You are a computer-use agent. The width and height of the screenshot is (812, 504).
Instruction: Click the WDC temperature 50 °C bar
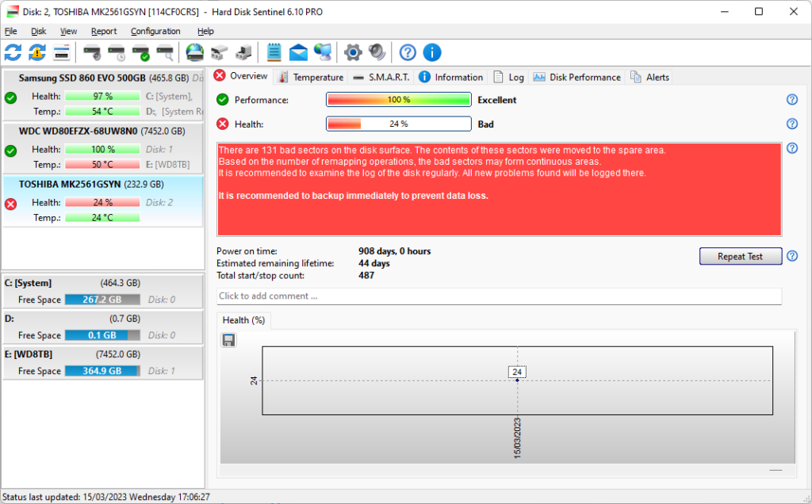[x=102, y=165]
